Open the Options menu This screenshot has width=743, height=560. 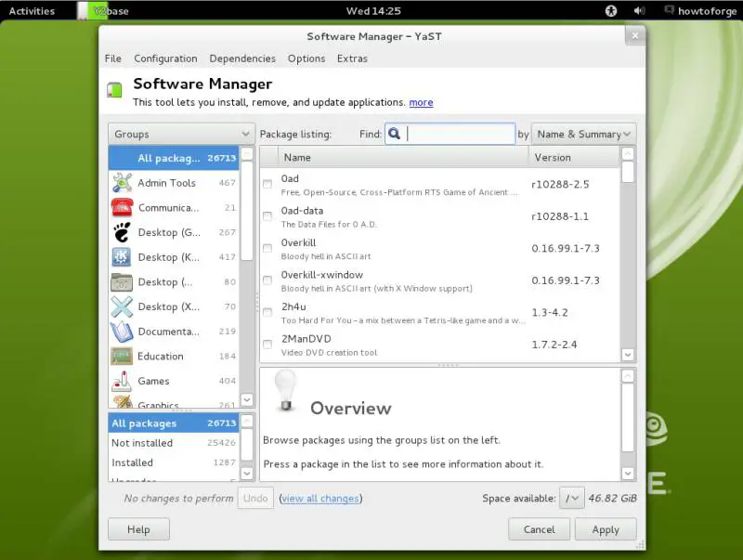coord(306,59)
